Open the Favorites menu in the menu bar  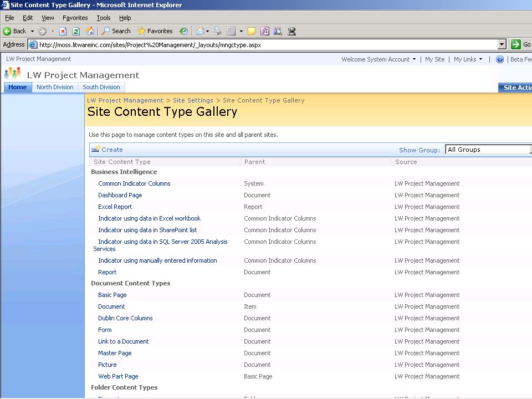point(75,18)
